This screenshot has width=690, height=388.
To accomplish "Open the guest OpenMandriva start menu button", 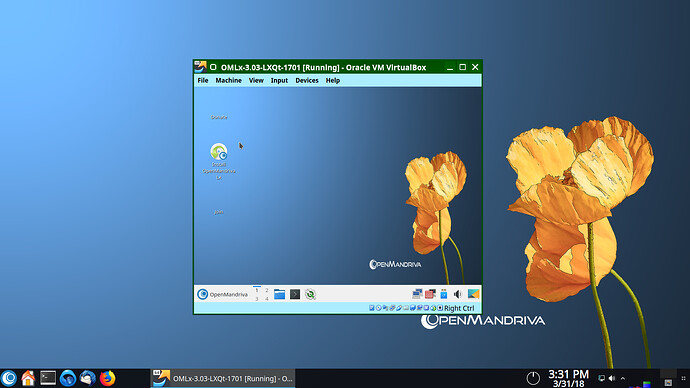I will [x=223, y=294].
